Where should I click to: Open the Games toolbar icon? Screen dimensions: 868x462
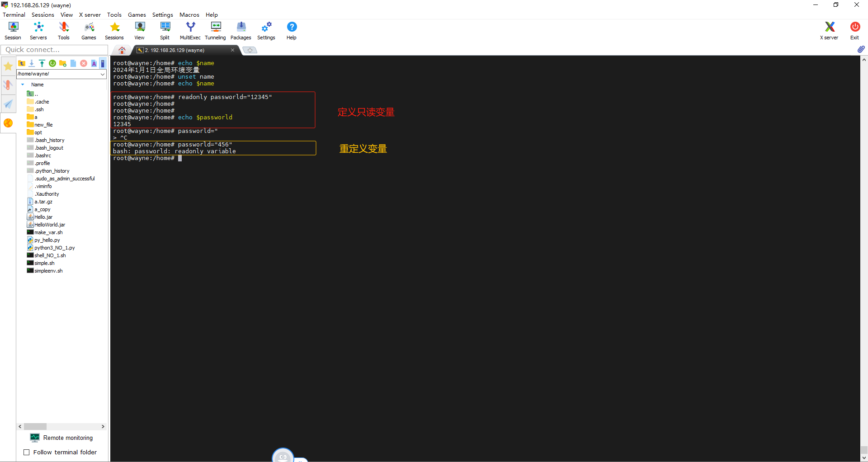[89, 31]
